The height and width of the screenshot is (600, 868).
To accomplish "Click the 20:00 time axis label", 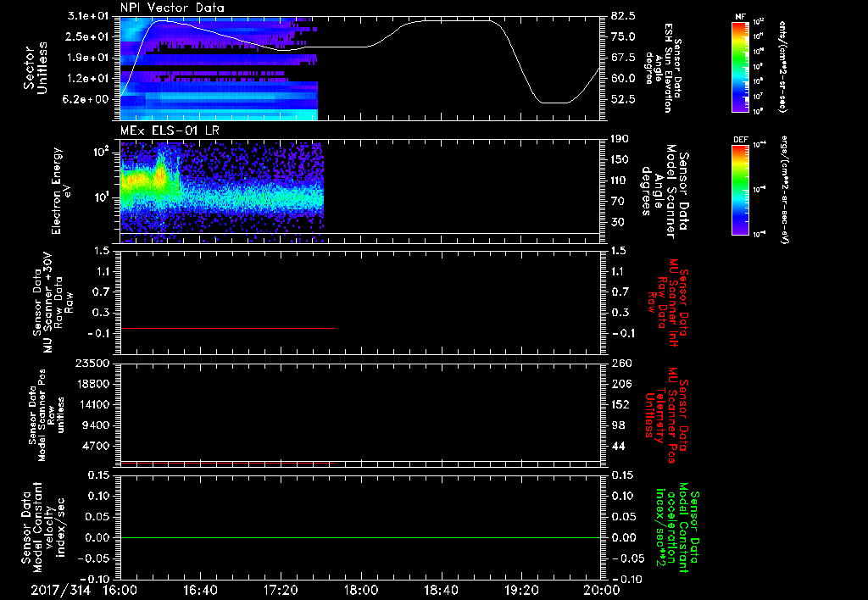I will tap(602, 590).
